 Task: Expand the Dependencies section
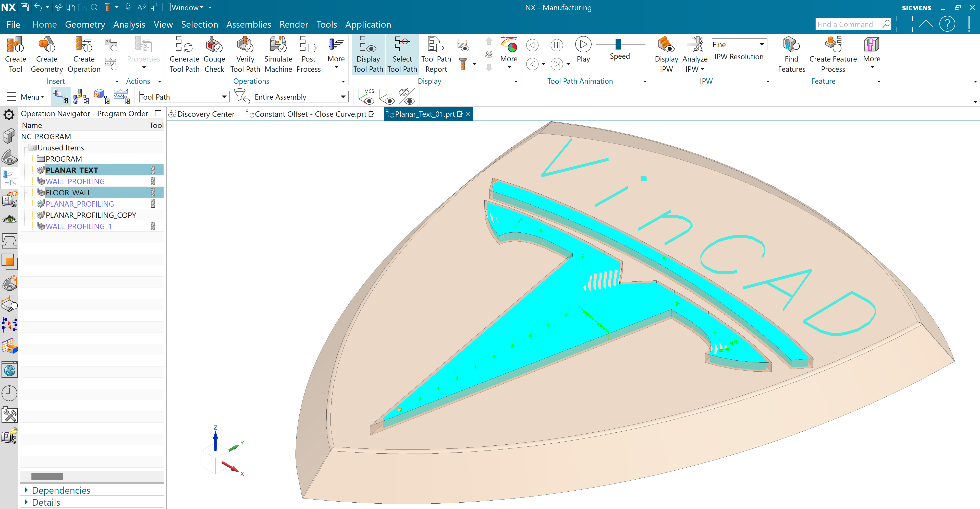pos(61,490)
